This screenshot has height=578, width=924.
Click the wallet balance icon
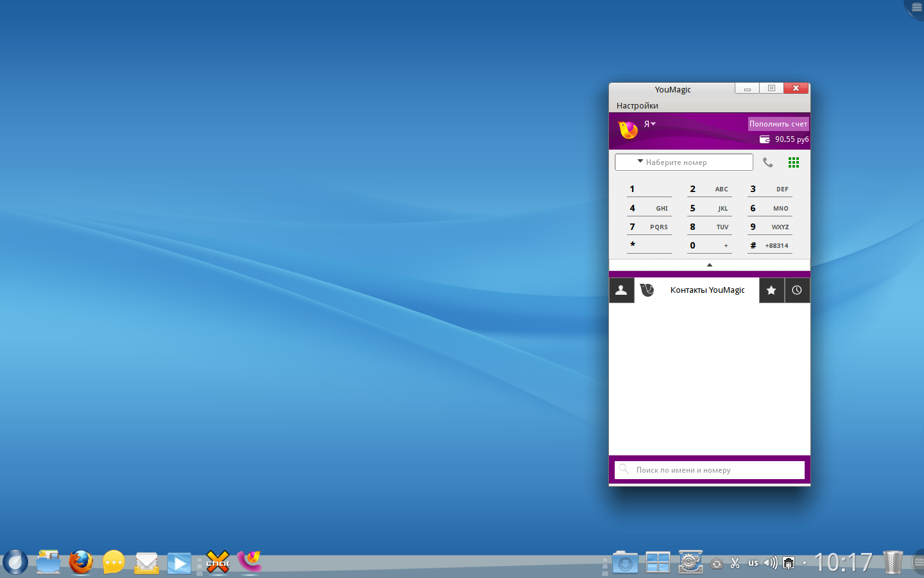(765, 139)
